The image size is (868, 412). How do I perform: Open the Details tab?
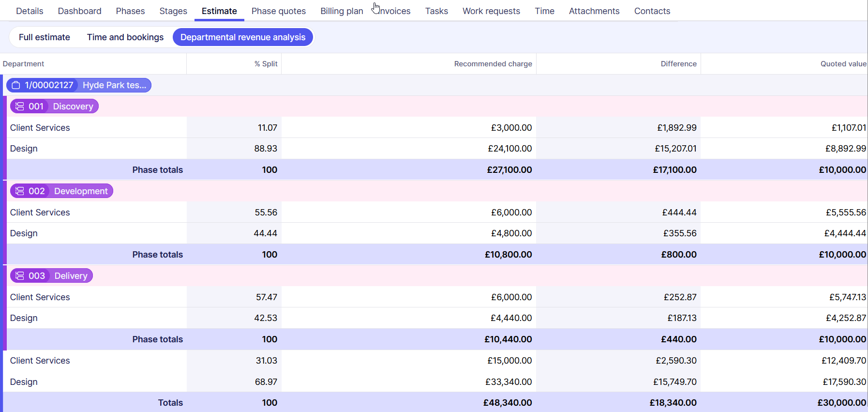pos(30,11)
